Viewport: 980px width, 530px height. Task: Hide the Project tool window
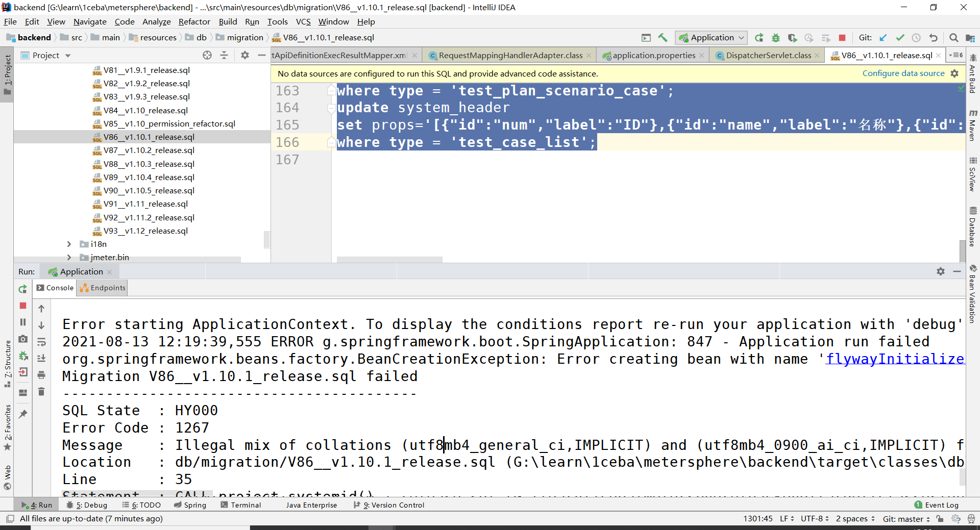coord(262,55)
